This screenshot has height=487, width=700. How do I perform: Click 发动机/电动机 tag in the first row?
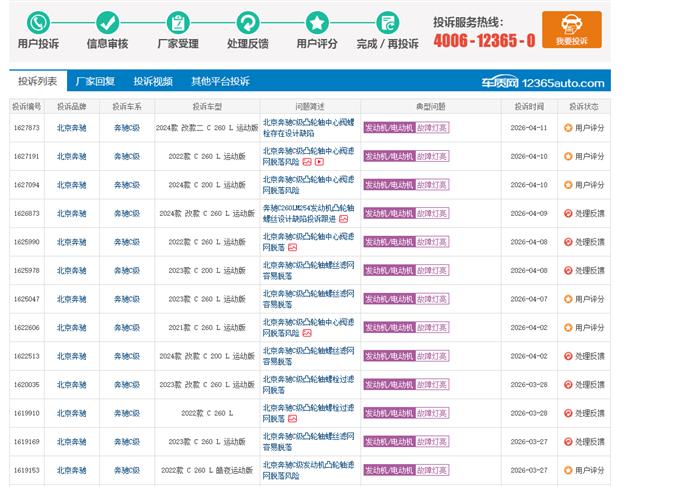point(388,128)
